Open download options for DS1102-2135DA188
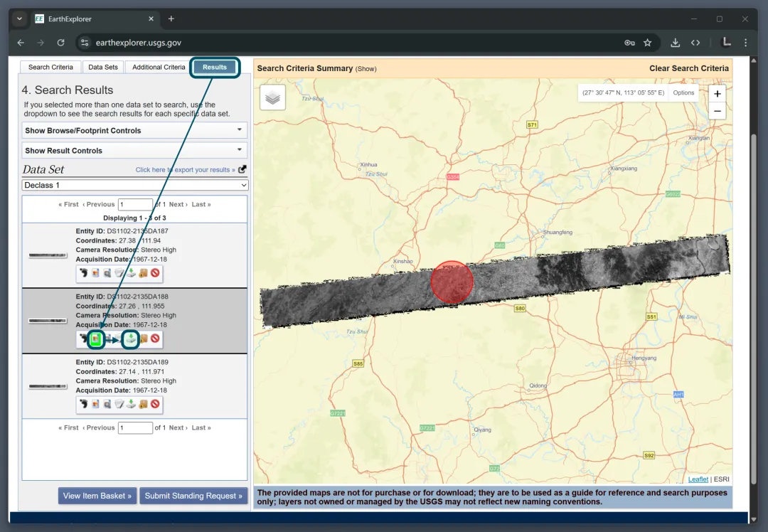The width and height of the screenshot is (768, 532). [130, 339]
